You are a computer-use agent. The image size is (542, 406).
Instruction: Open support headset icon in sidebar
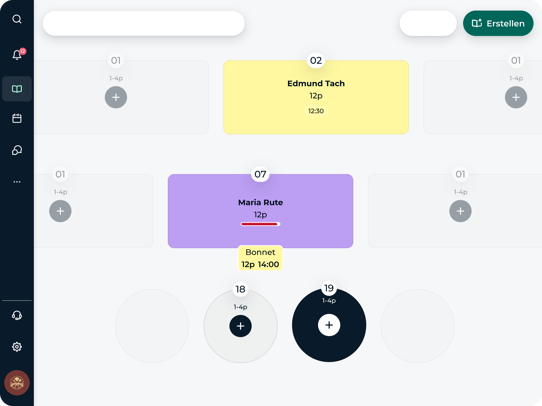point(17,315)
